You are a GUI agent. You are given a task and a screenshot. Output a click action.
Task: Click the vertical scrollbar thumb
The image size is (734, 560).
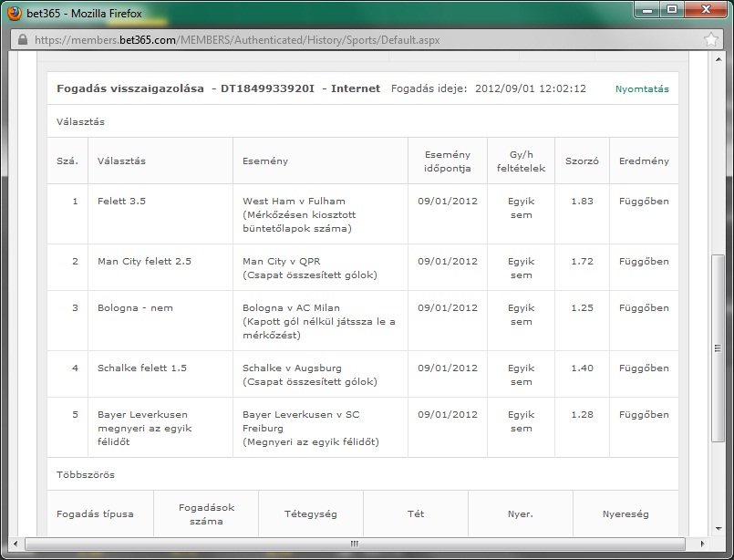718,347
